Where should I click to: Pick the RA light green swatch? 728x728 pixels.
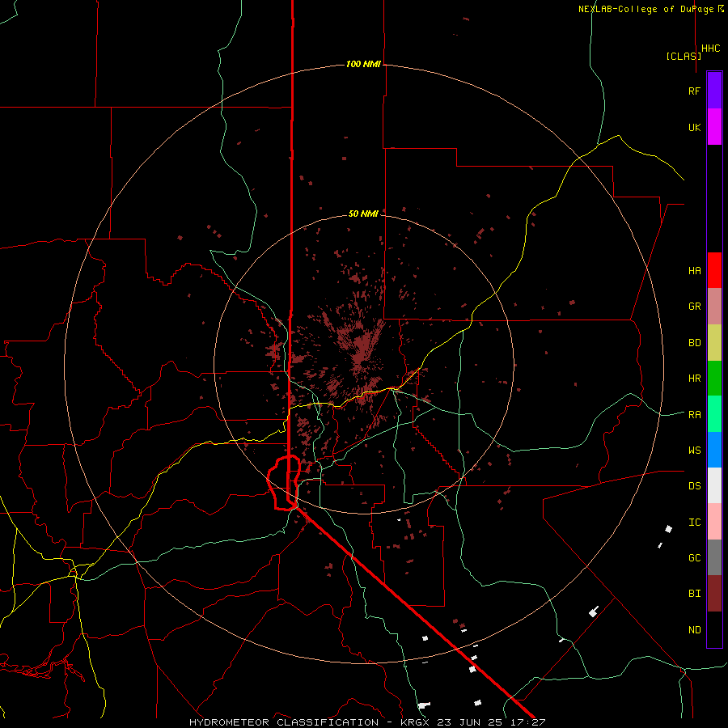pos(714,414)
